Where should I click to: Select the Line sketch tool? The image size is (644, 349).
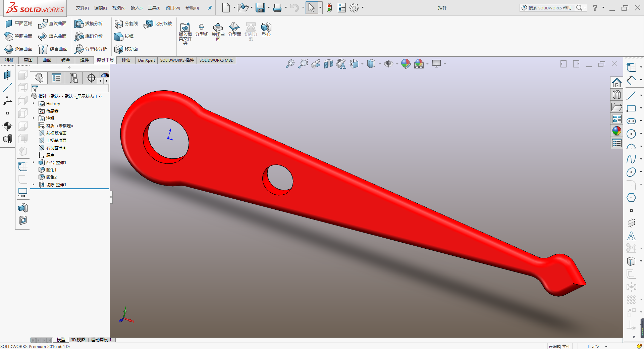click(x=631, y=96)
